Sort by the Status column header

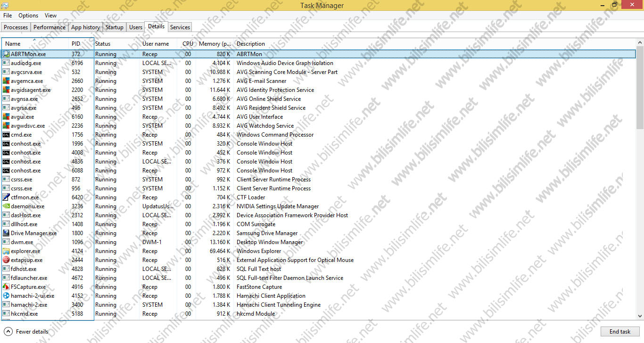(116, 44)
